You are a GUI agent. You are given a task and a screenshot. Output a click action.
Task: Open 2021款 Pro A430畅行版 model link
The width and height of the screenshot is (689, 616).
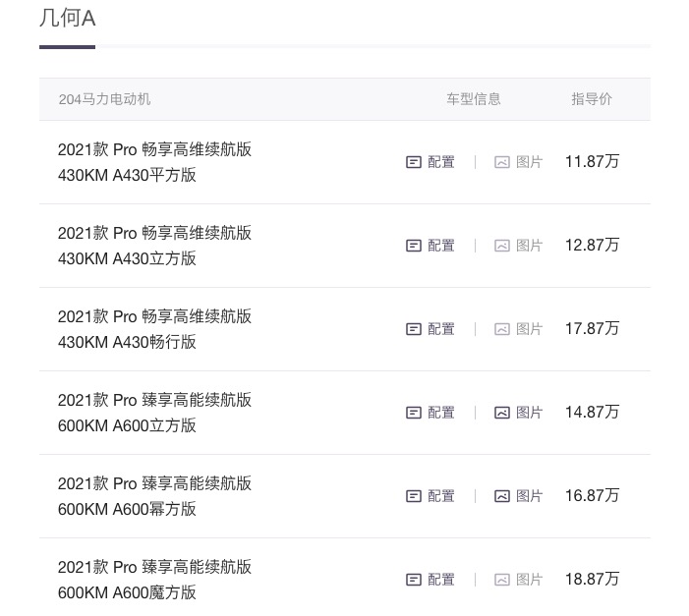(x=154, y=329)
